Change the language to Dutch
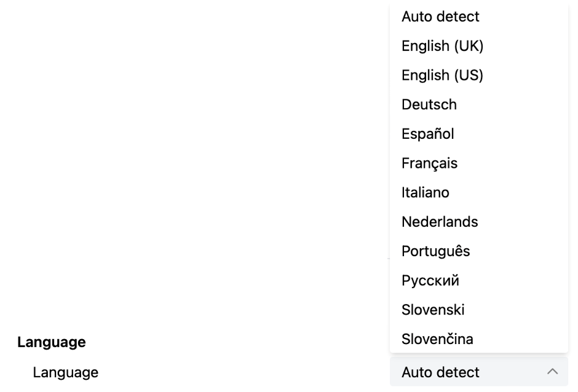Image resolution: width=578 pixels, height=392 pixels. point(479,222)
